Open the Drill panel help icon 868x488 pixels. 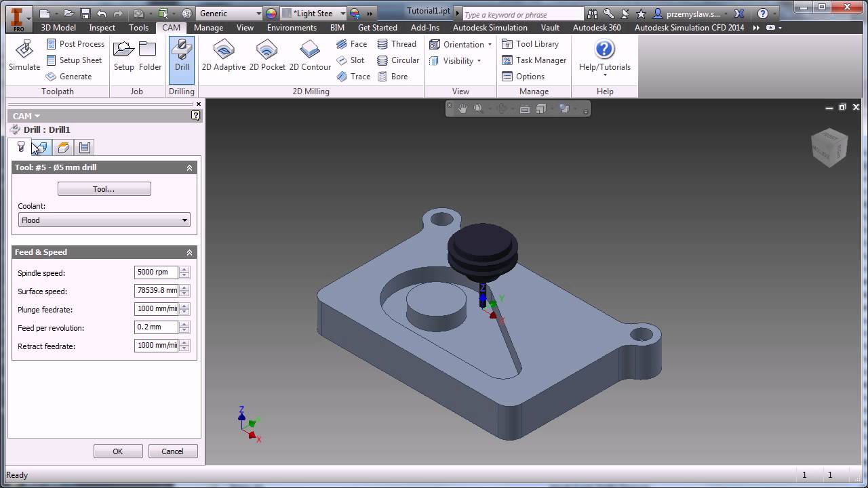pos(196,116)
